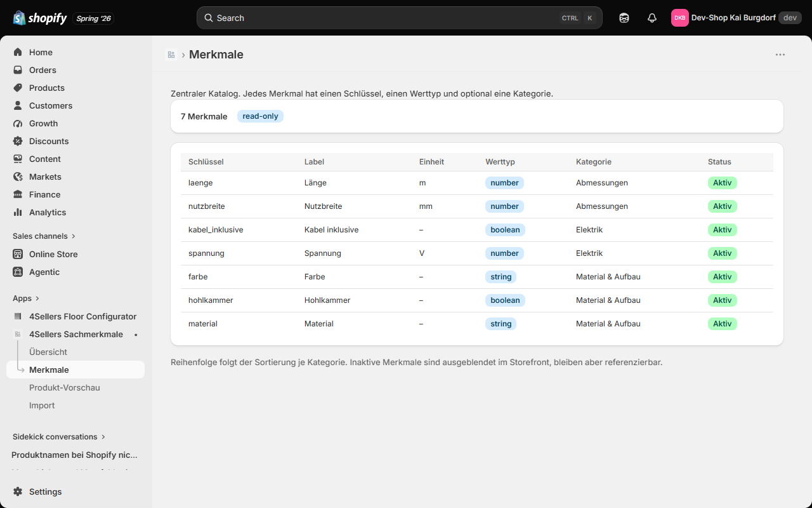The image size is (812, 508).
Task: Click the Agentic icon
Action: click(18, 272)
